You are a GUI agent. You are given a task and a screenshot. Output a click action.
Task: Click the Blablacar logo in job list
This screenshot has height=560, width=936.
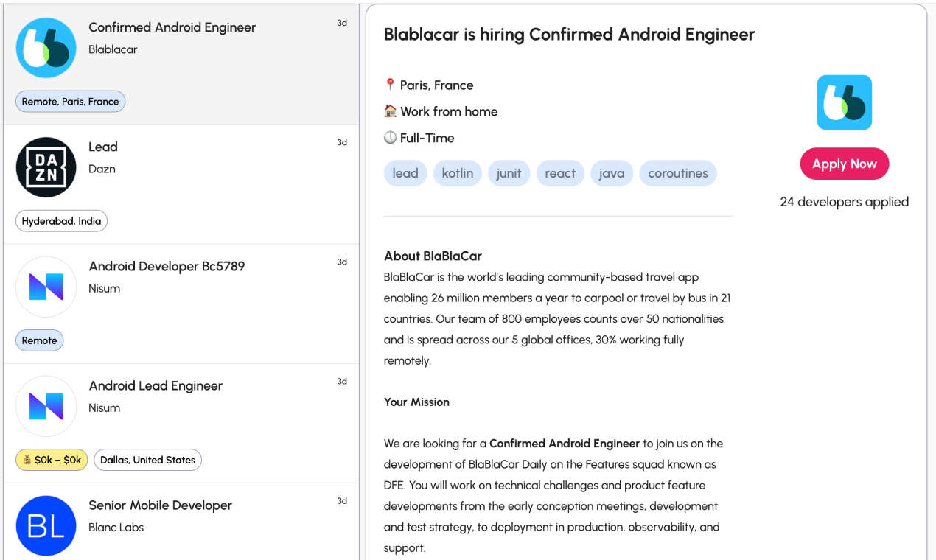(x=46, y=48)
